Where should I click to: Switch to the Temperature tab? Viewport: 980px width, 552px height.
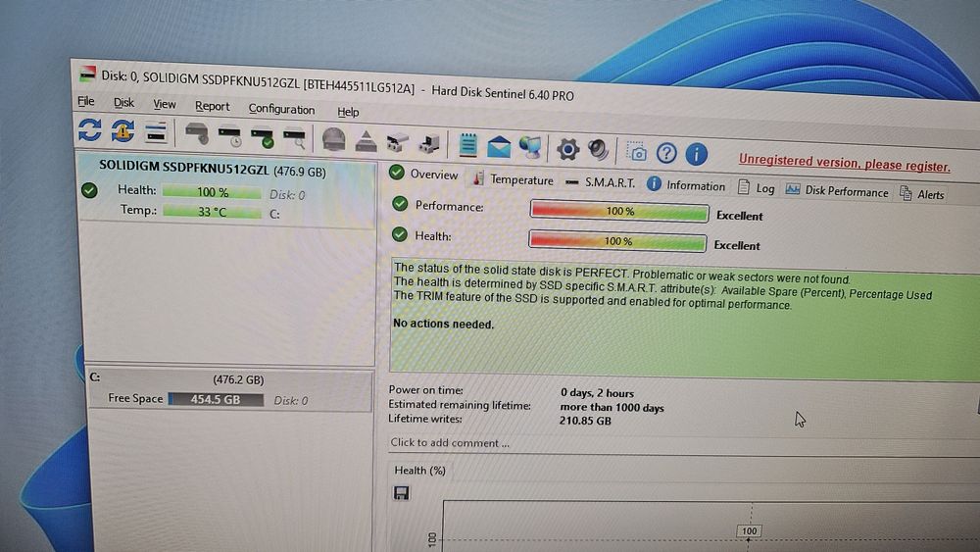tap(513, 179)
